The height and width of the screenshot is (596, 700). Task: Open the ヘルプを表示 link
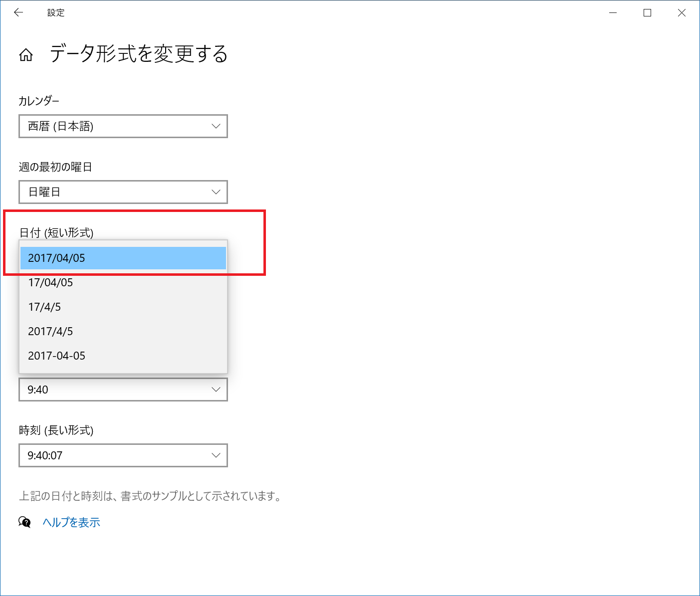[71, 522]
